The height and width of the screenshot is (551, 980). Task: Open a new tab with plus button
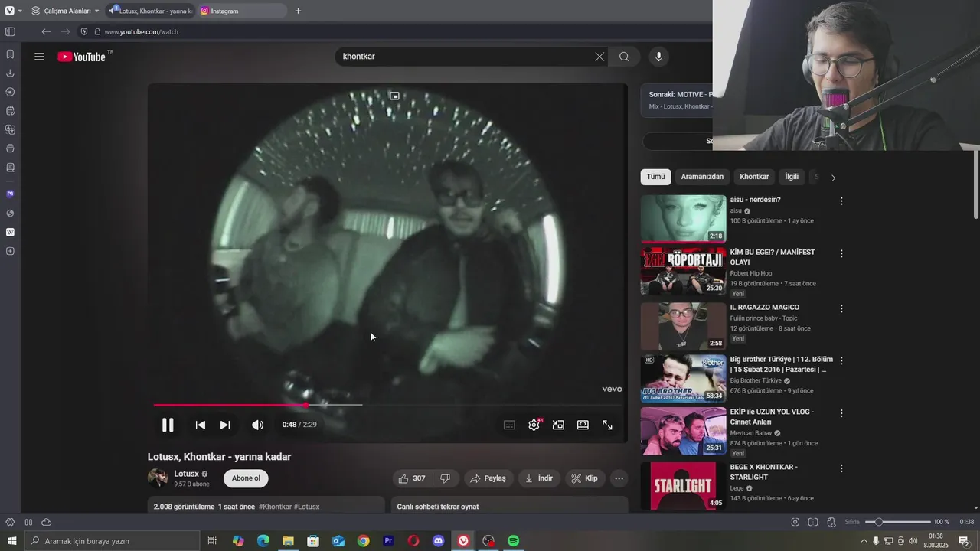[x=298, y=11]
